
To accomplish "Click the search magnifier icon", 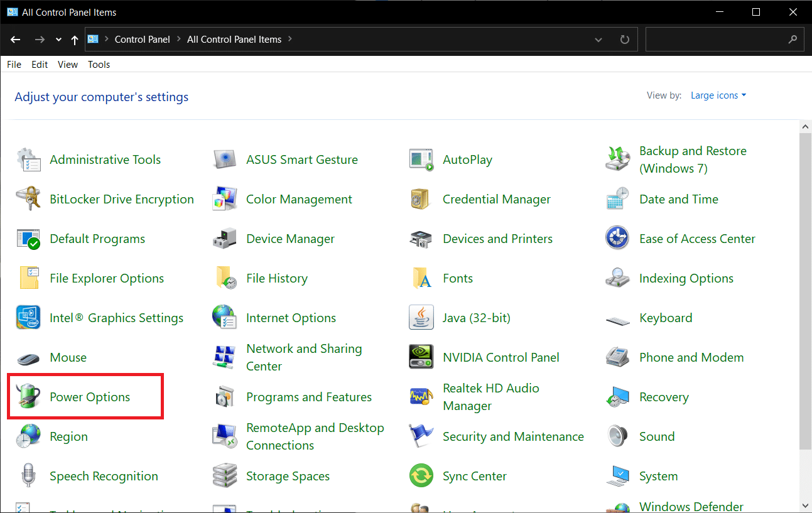I will tap(793, 40).
